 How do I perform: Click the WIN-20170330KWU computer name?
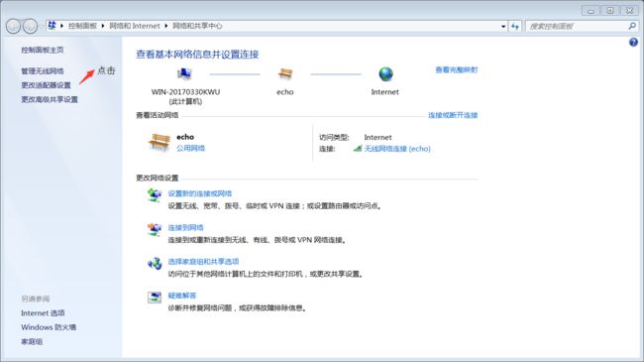(x=185, y=92)
